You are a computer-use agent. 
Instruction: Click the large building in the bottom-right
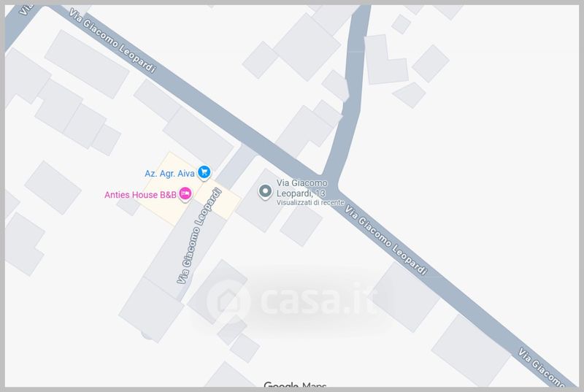coord(470,351)
